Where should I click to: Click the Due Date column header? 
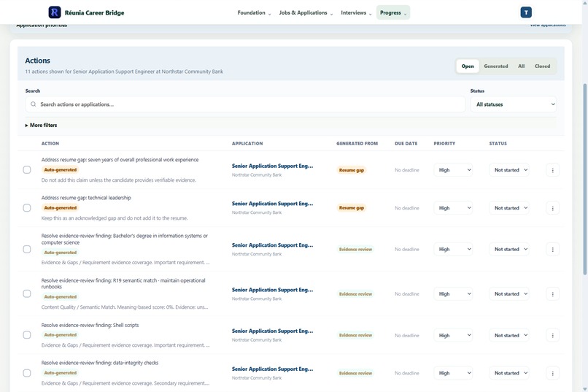406,144
